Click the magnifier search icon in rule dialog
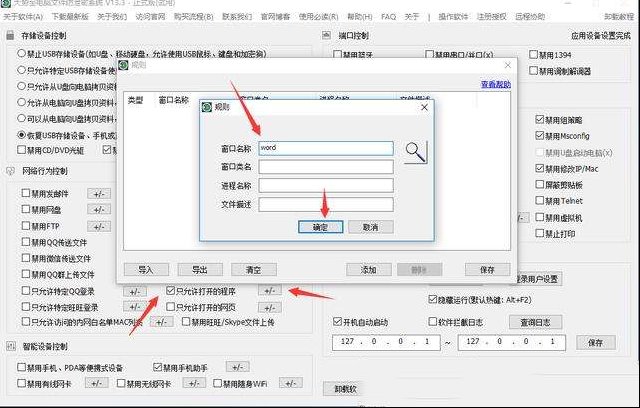Screen dimensions: 640x408 click(x=416, y=153)
